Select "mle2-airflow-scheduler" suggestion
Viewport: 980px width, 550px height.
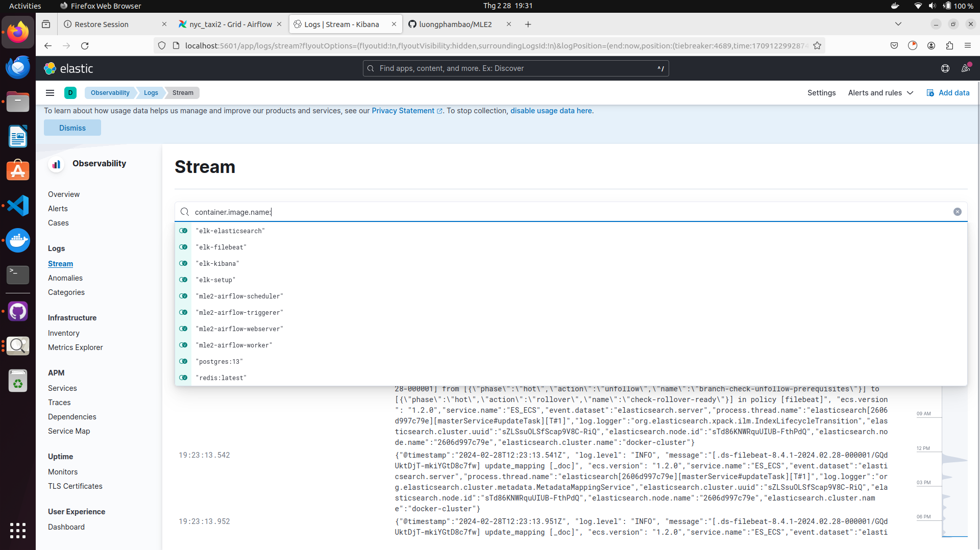coord(571,296)
